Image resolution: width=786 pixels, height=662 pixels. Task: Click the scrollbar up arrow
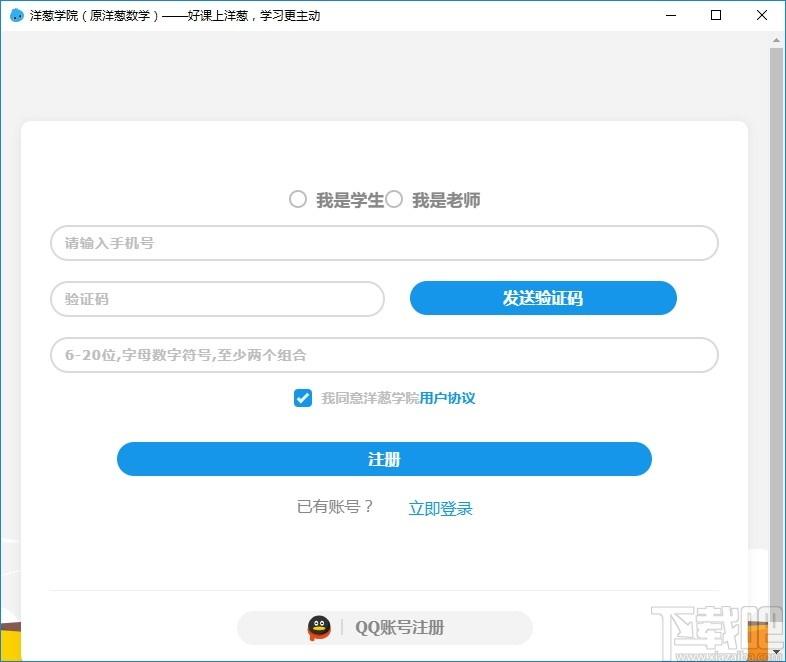pyautogui.click(x=776, y=39)
